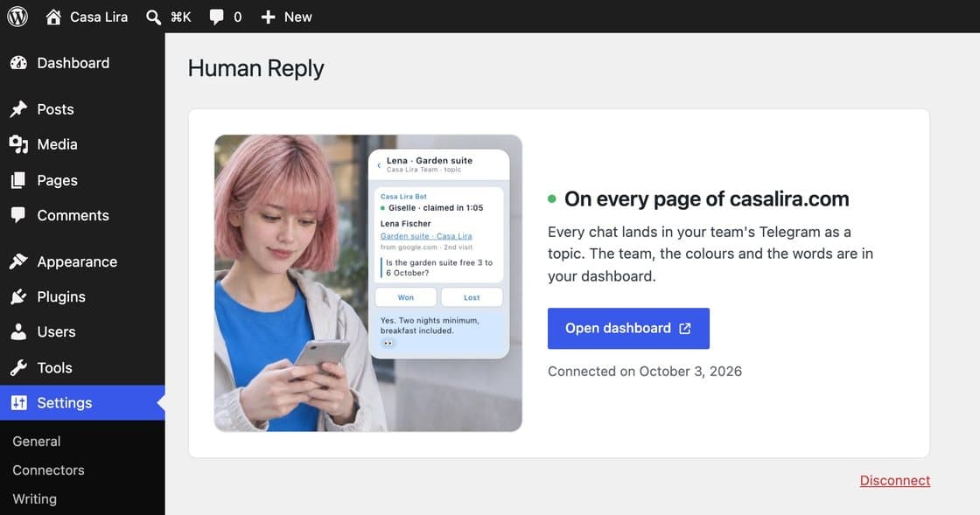Click the Open dashboard button
980x515 pixels.
(x=628, y=329)
